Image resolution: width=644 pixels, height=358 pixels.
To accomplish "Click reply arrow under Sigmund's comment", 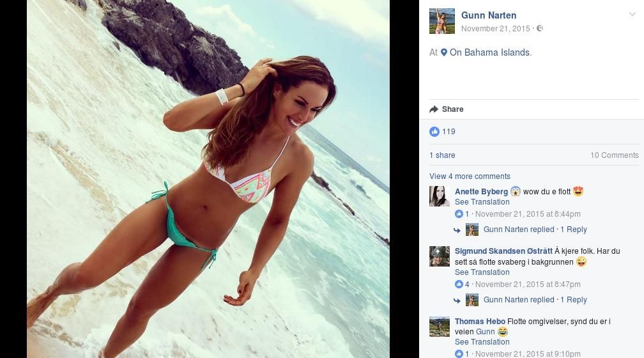I will pyautogui.click(x=457, y=300).
